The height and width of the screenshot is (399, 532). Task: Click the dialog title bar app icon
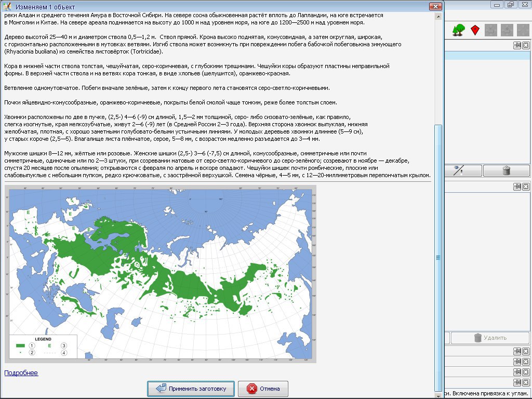pyautogui.click(x=7, y=6)
